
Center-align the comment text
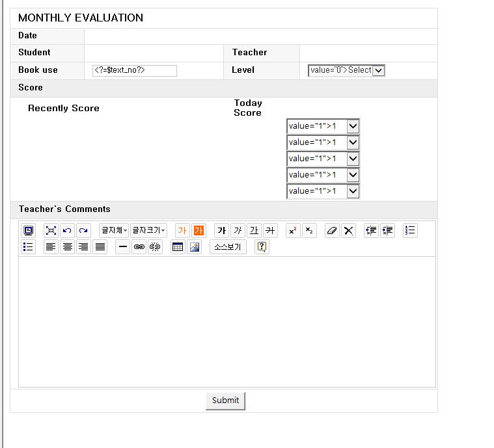tap(67, 247)
